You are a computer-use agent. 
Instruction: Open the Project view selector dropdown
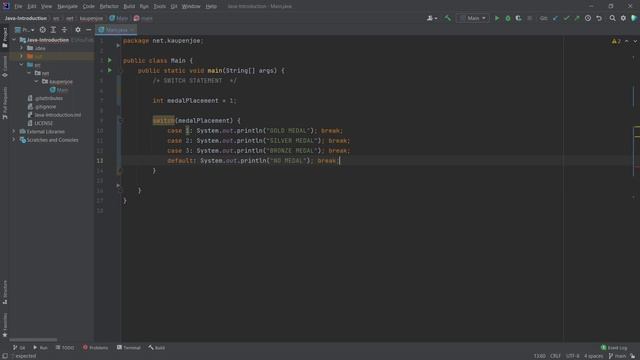tap(24, 30)
